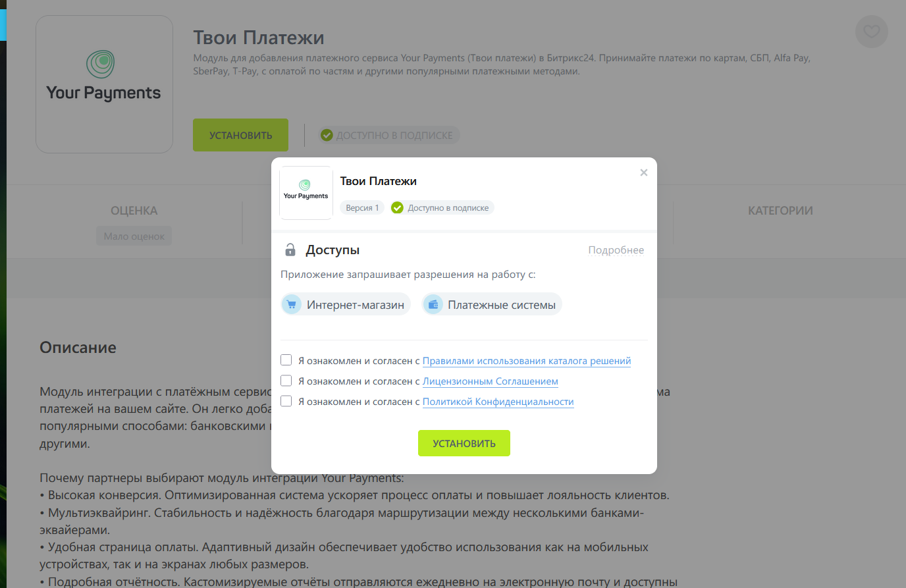The width and height of the screenshot is (906, 588).
Task: Click УСТАНОВИТЬ button in the dialog
Action: pos(464,443)
